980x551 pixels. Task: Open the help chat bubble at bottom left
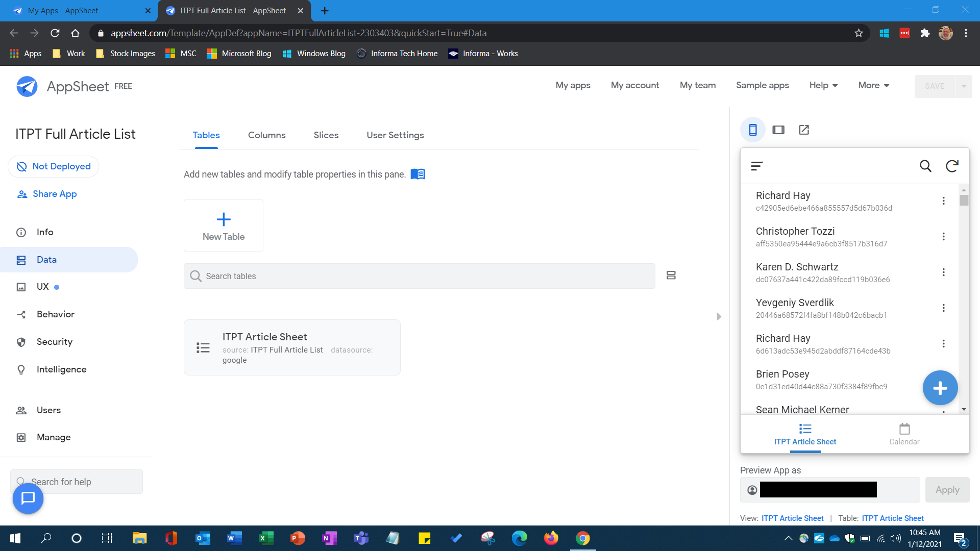[28, 498]
